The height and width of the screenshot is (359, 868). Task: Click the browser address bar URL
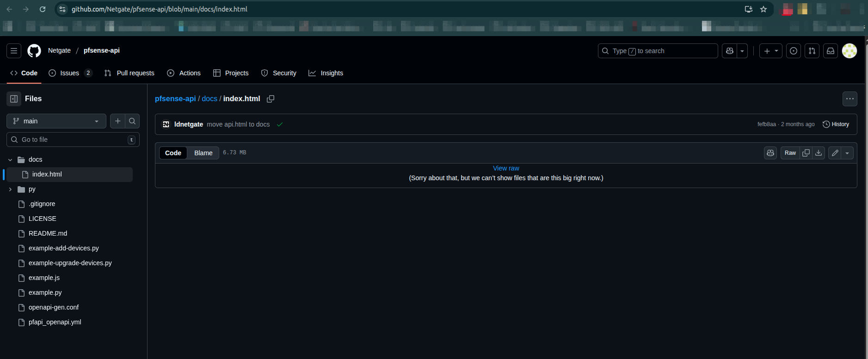(x=160, y=9)
